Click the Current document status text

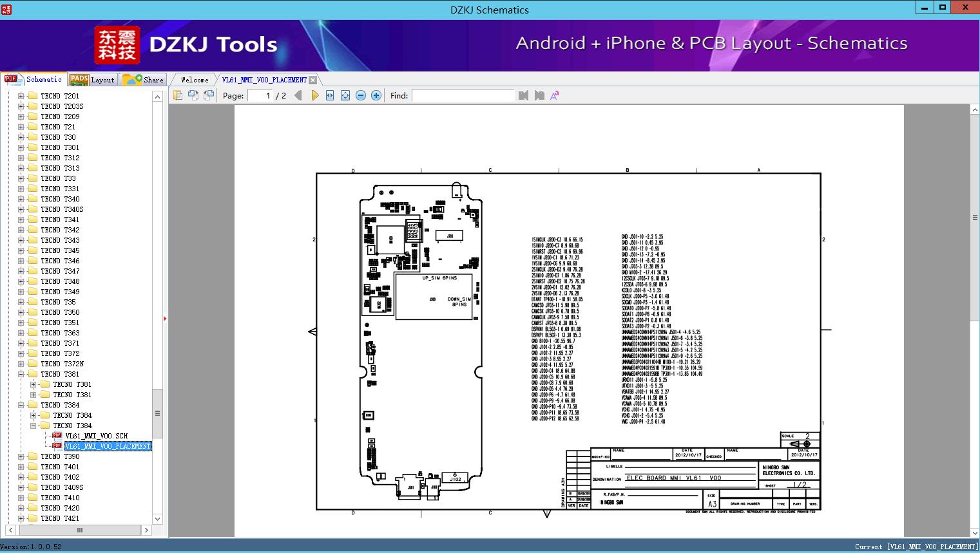point(916,547)
